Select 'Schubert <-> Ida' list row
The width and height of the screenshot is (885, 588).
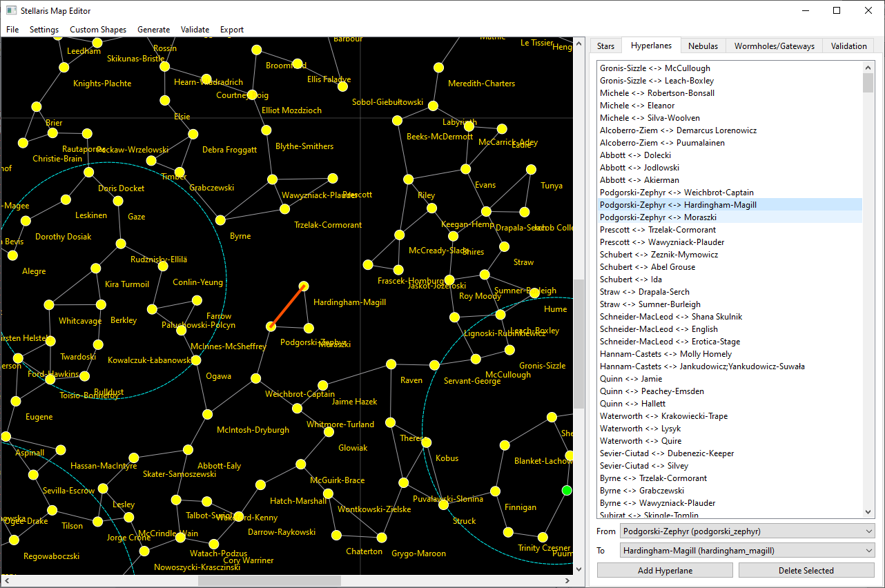tap(730, 279)
